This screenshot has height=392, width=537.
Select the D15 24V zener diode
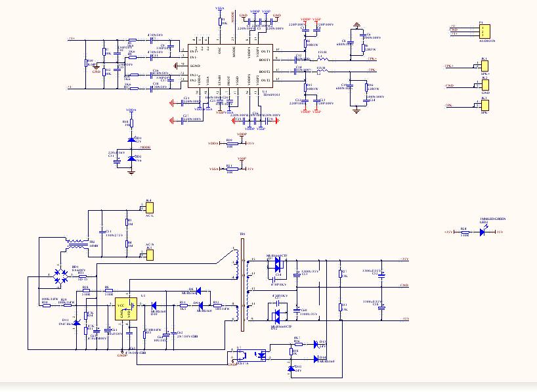[291, 369]
